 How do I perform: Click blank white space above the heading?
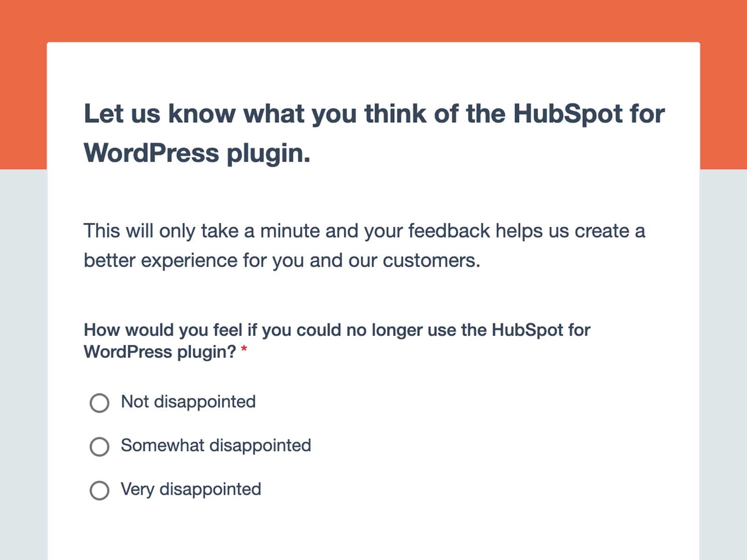[x=373, y=70]
